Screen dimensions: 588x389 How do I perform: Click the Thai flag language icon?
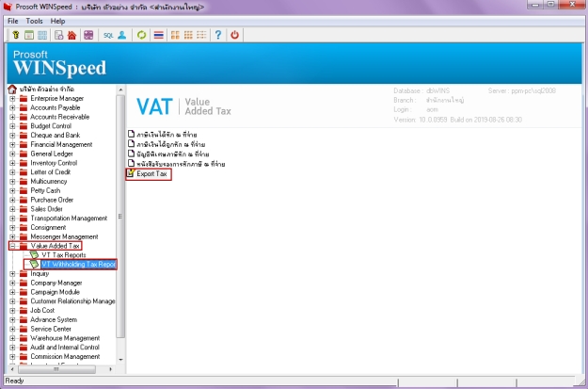pos(159,35)
